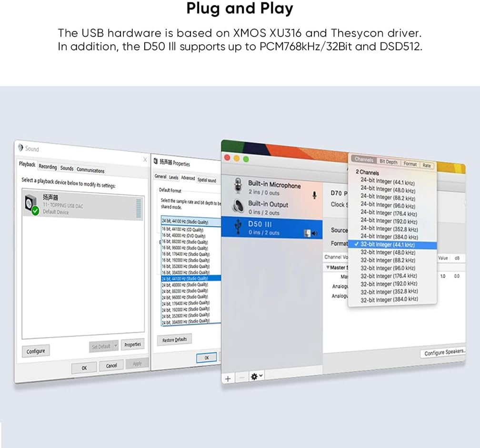
Task: Click the Built-in Microphone icon
Action: click(237, 186)
